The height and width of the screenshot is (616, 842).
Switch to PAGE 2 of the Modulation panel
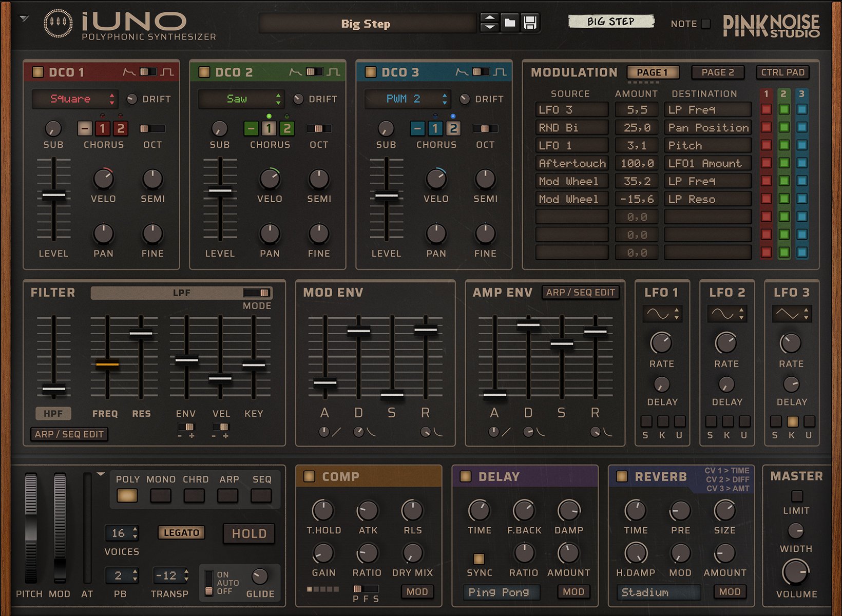coord(717,72)
